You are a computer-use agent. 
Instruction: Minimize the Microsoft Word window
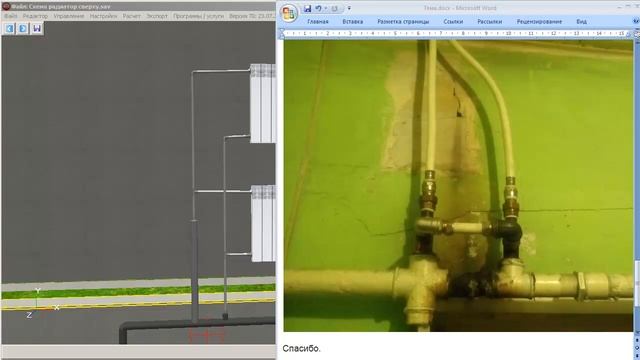point(620,7)
